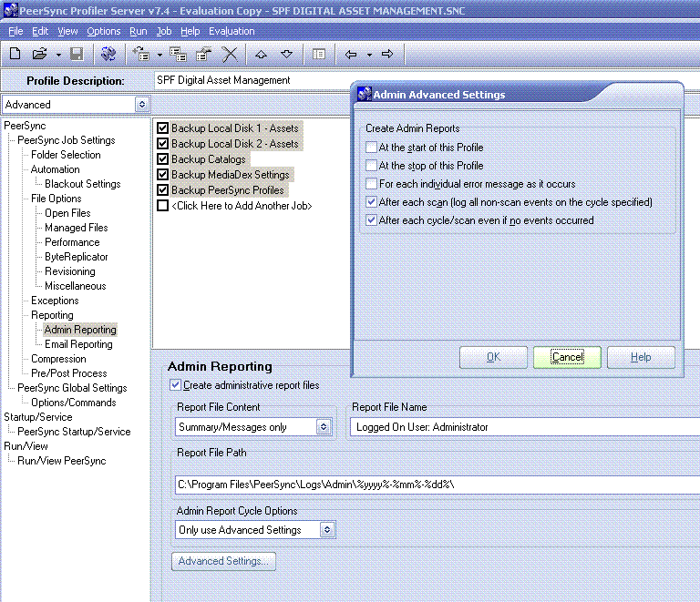Select Pre/Post Process tree item
This screenshot has width=700, height=602.
[68, 373]
